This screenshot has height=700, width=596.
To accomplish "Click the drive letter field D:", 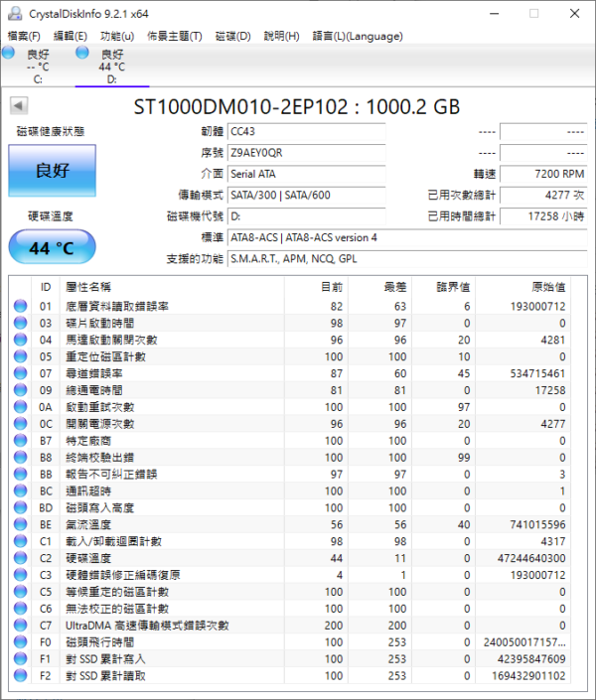I will point(306,216).
